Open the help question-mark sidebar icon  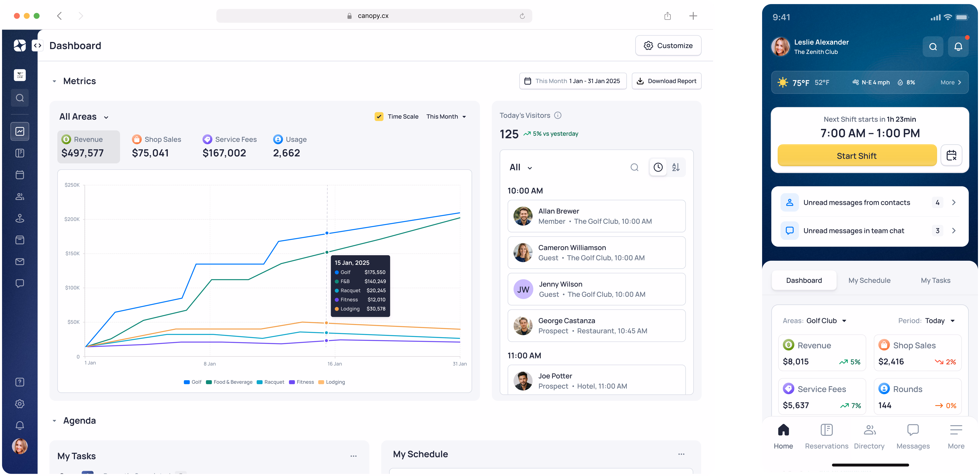[x=20, y=382]
